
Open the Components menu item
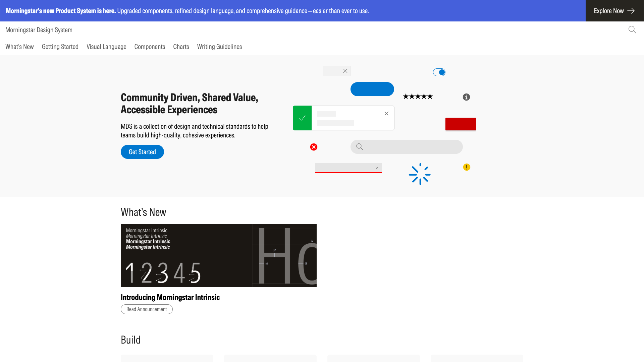click(x=150, y=47)
